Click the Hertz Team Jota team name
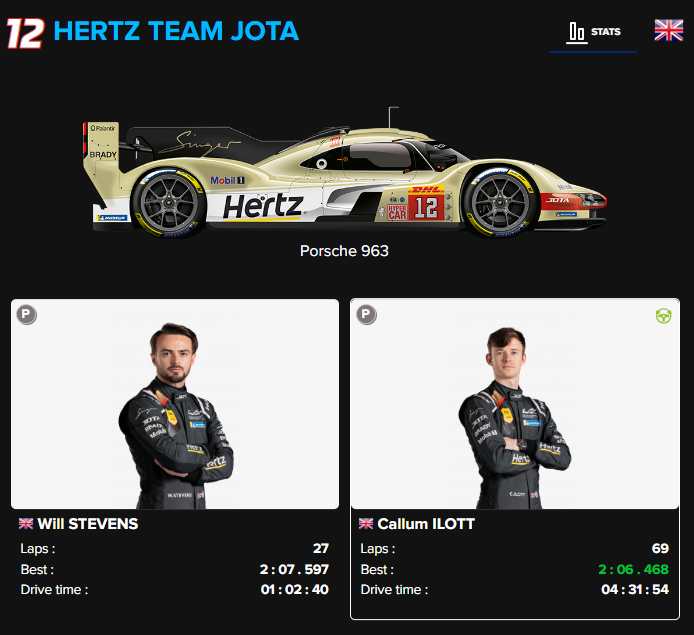The width and height of the screenshot is (694, 635). [x=176, y=31]
